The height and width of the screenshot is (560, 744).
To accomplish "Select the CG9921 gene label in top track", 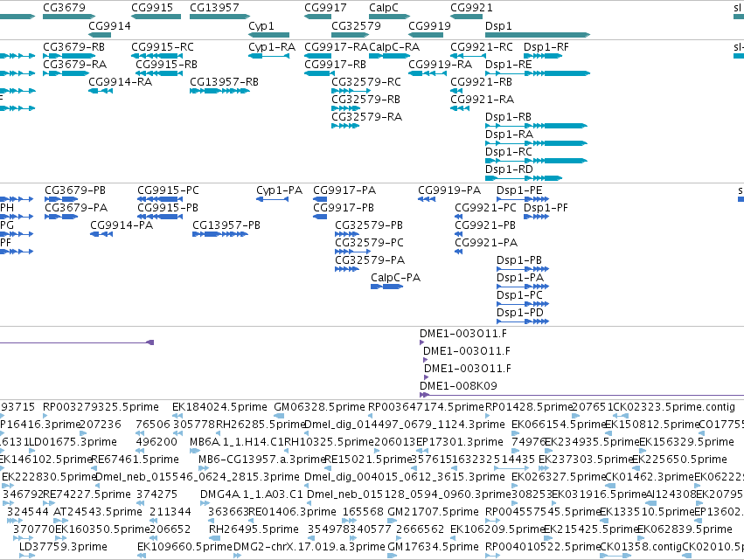I will click(x=471, y=8).
